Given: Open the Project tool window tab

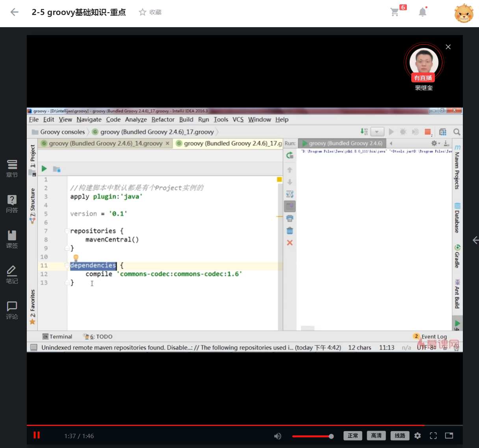Looking at the screenshot, I should coord(32,160).
